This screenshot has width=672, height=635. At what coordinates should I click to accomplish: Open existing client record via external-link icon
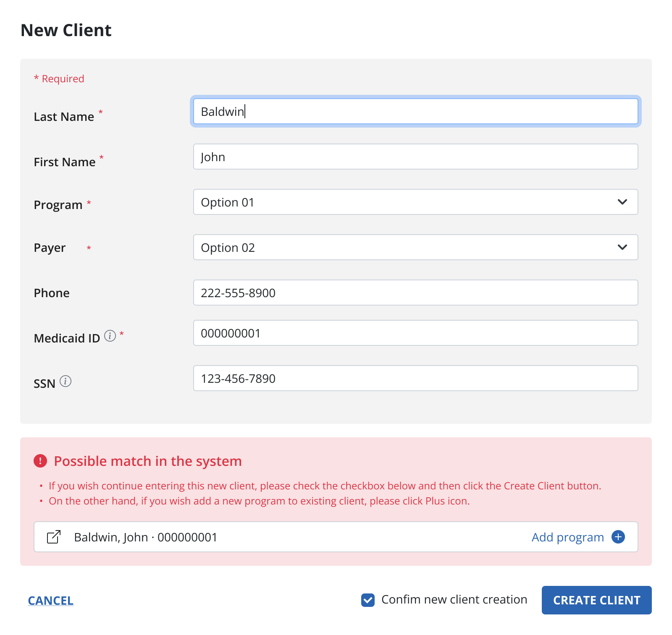click(x=54, y=537)
